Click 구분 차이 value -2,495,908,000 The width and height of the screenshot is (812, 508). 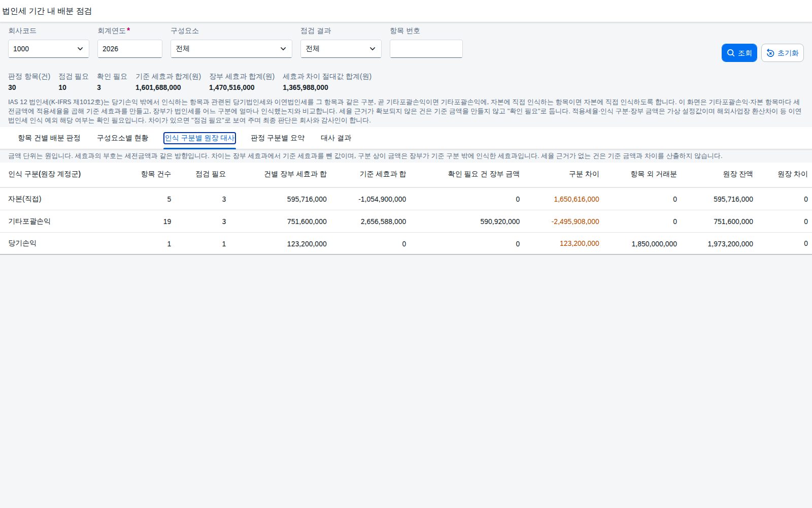[575, 221]
